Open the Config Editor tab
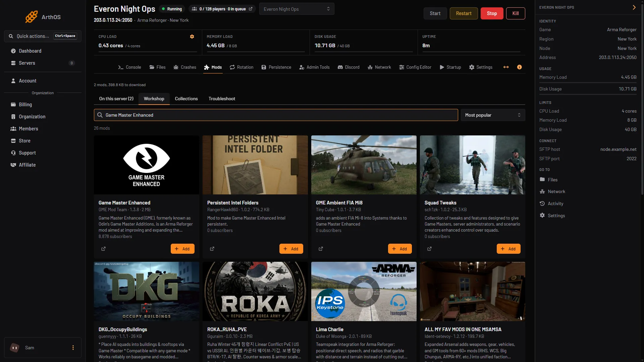 [415, 67]
